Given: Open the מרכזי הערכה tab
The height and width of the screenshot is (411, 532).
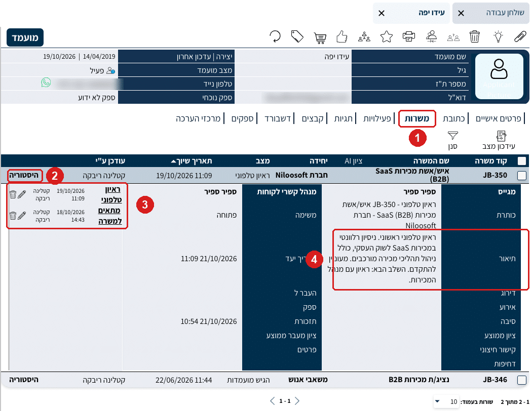Looking at the screenshot, I should 198,118.
